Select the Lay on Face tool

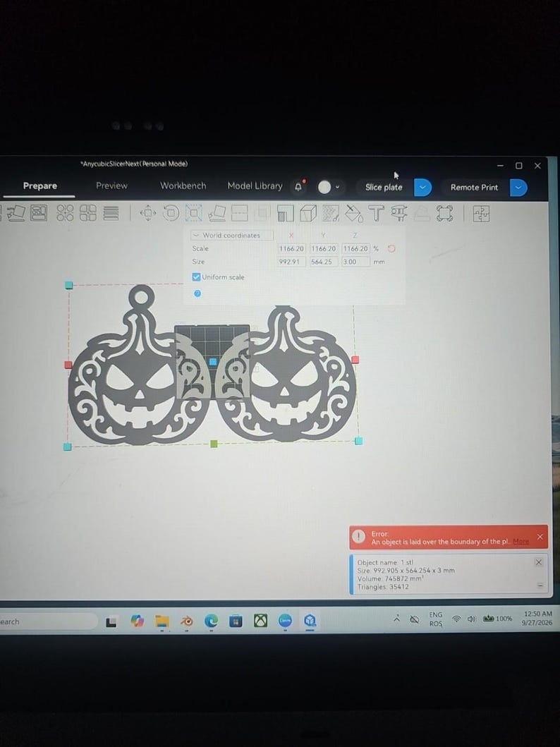217,213
